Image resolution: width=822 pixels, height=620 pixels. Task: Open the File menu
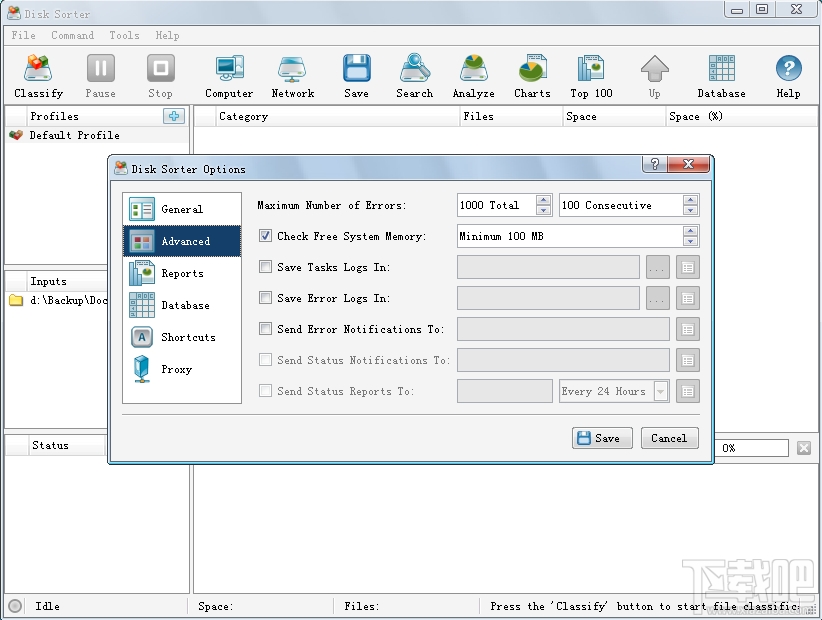point(24,35)
